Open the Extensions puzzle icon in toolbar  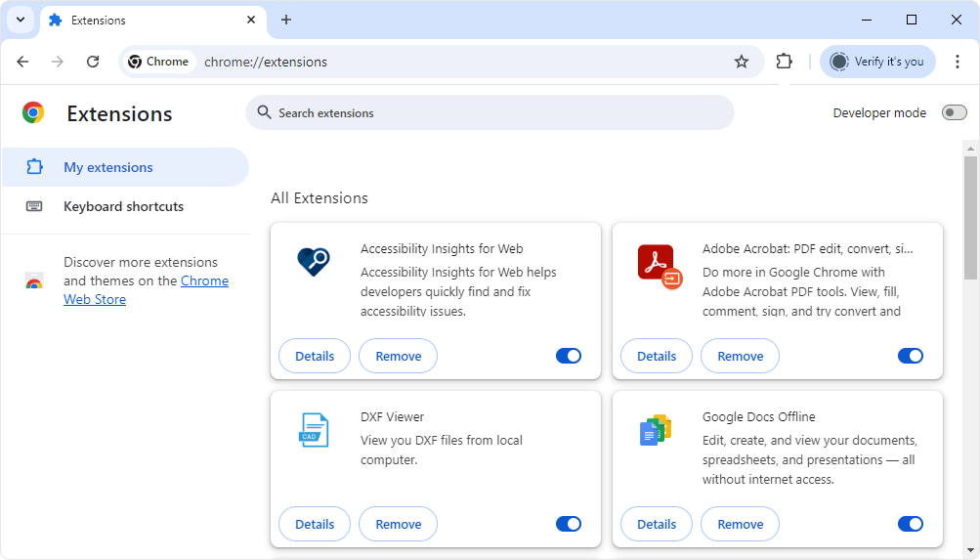coord(784,62)
